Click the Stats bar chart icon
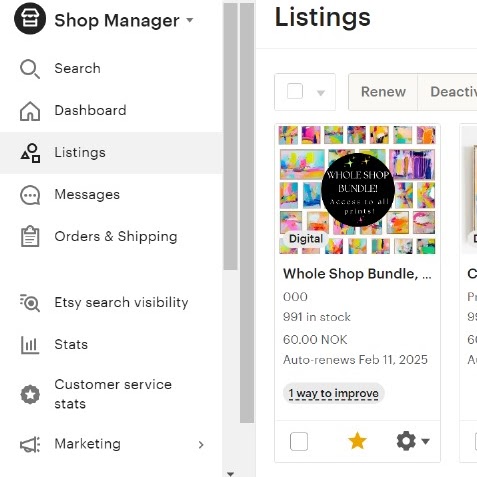Image resolution: width=477 pixels, height=477 pixels. pyautogui.click(x=30, y=345)
